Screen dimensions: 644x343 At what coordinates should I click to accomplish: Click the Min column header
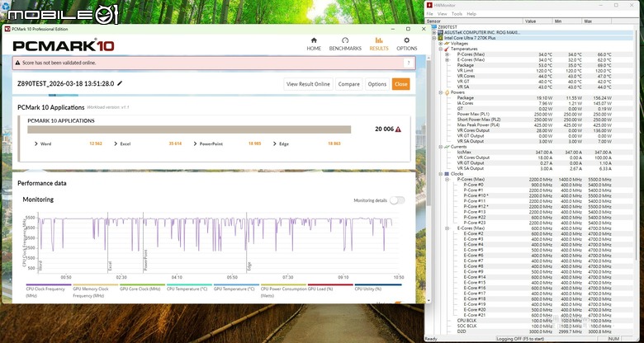[x=567, y=21]
